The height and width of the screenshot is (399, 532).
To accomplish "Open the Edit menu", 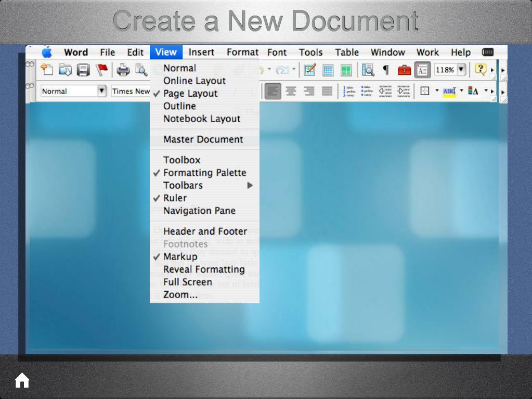I will 135,52.
